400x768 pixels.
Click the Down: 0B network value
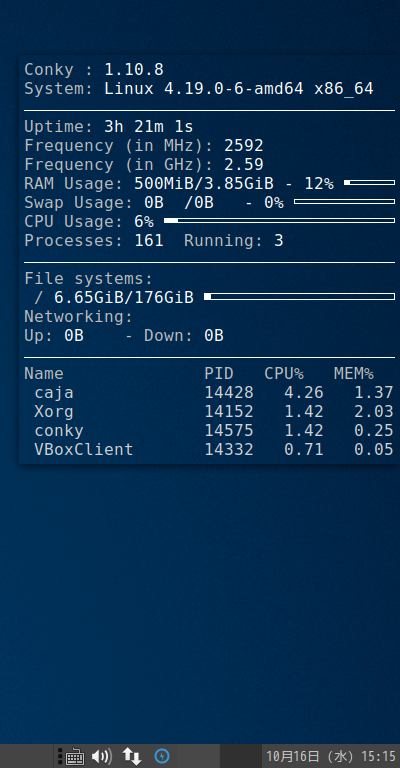coord(214,336)
